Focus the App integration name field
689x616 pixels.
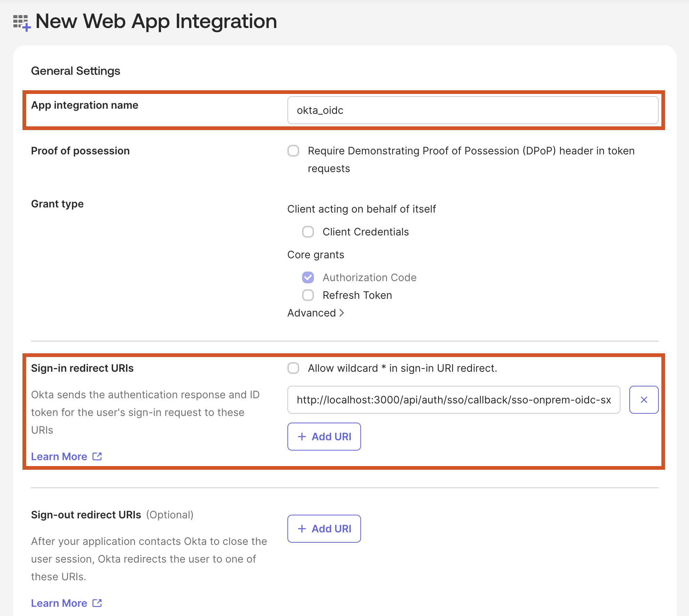point(473,110)
